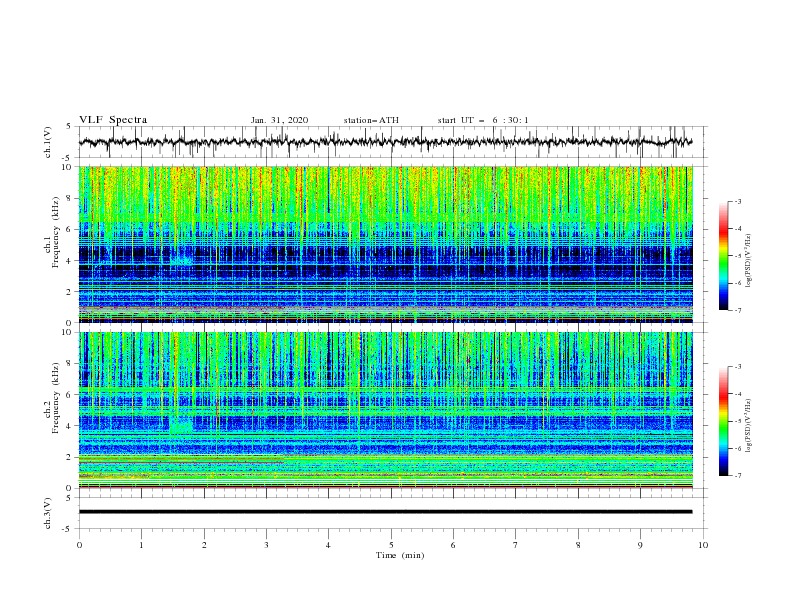The height and width of the screenshot is (612, 792).
Task: Click the ch.1 voltage waveform trace
Action: tap(385, 142)
